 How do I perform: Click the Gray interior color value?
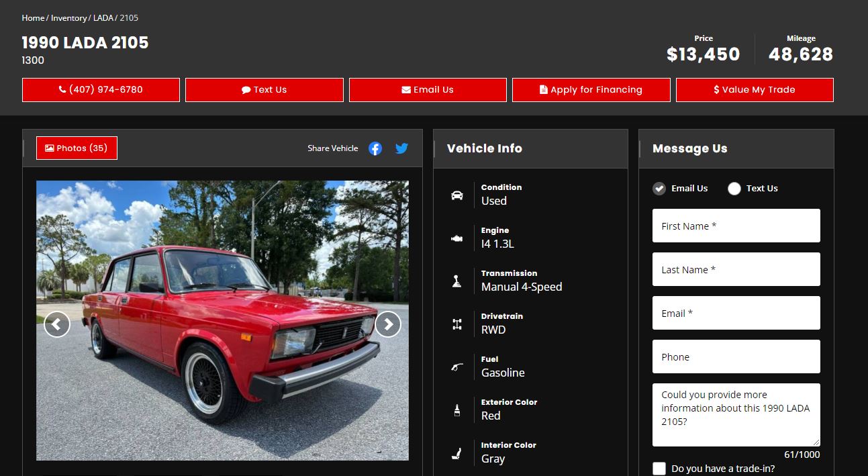[x=493, y=459]
